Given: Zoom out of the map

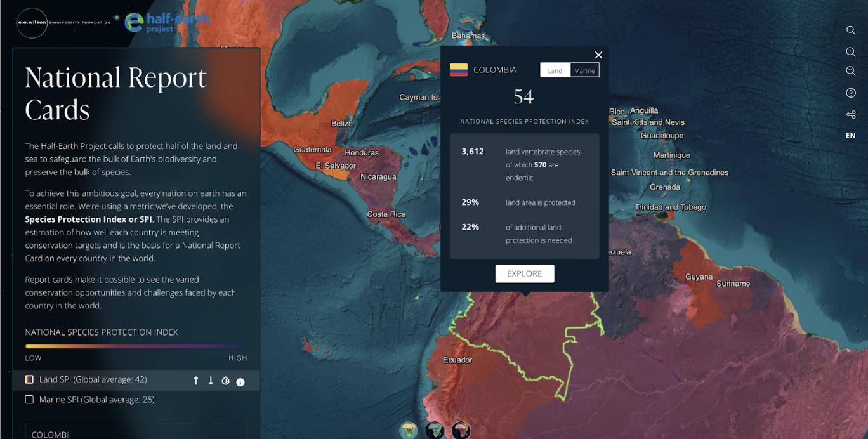Looking at the screenshot, I should [851, 71].
